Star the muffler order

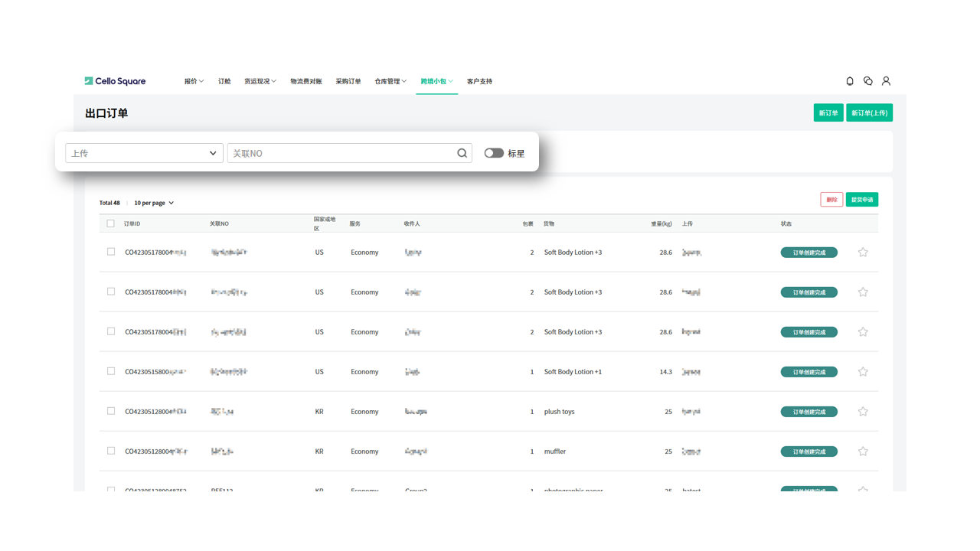click(863, 452)
